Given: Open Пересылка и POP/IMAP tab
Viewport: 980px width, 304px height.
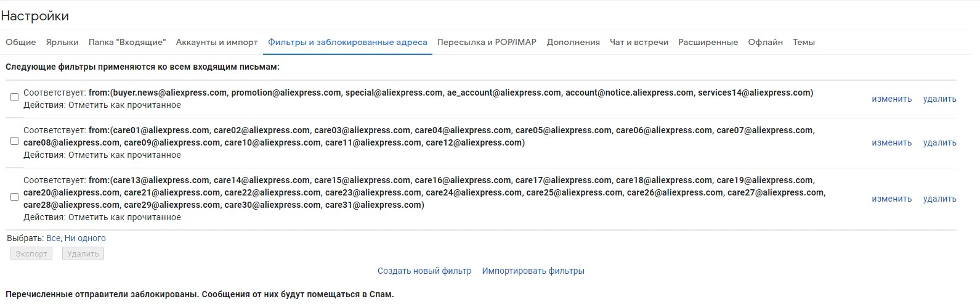Looking at the screenshot, I should coord(487,42).
